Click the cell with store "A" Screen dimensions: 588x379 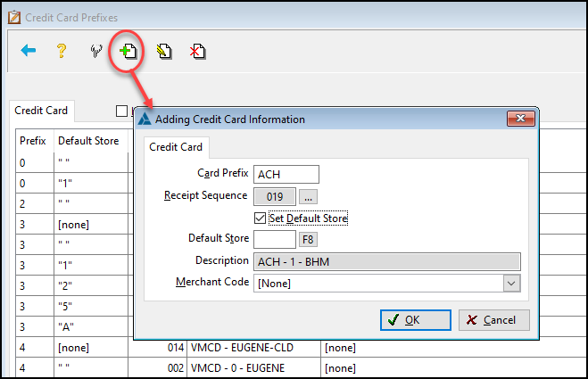(91, 327)
